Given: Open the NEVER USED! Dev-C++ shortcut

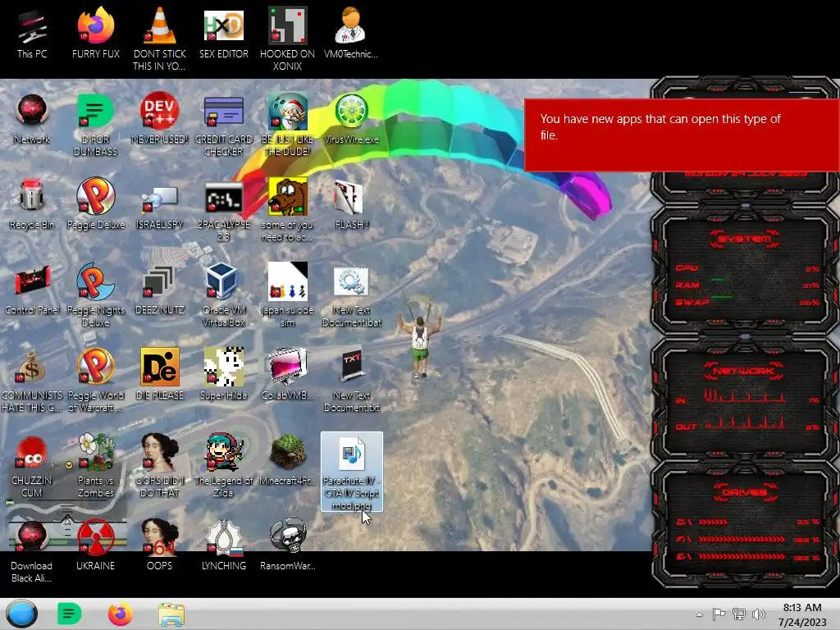Looking at the screenshot, I should [160, 119].
